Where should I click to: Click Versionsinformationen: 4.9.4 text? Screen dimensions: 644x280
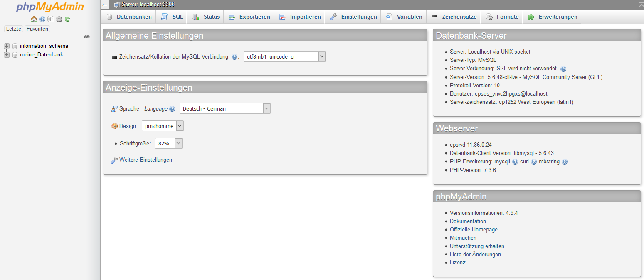pos(484,213)
